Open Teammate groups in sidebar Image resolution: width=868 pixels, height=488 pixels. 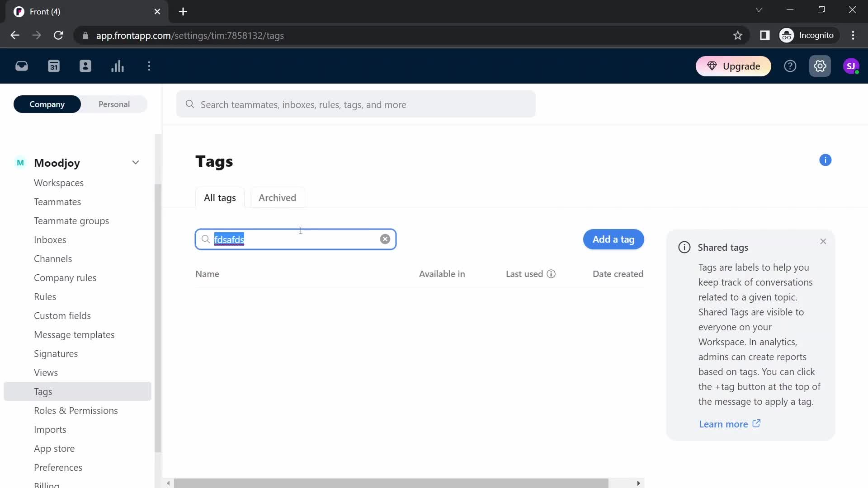71,221
